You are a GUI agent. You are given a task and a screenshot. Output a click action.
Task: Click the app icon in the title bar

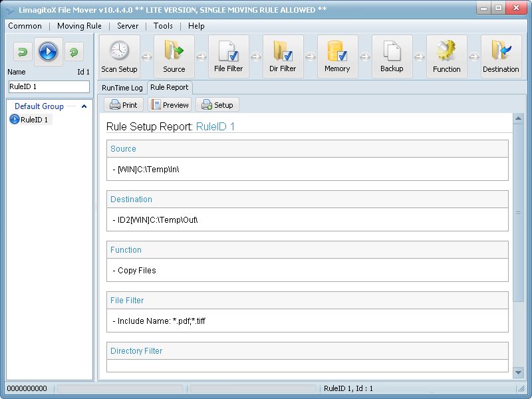[x=10, y=10]
